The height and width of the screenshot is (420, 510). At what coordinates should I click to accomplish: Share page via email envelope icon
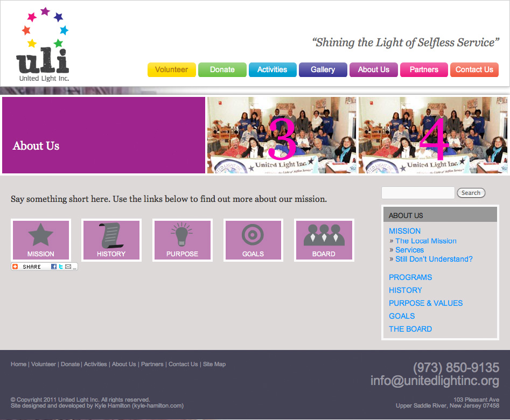coord(68,267)
